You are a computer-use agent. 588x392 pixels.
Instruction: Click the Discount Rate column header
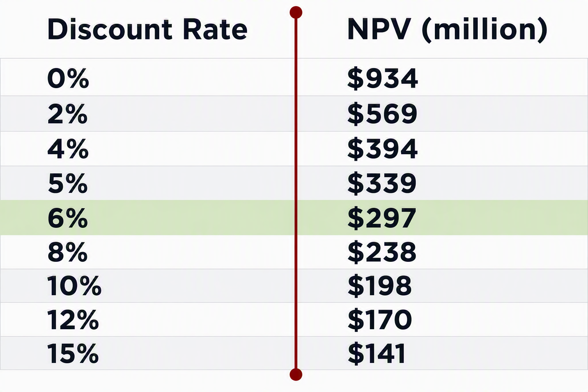tap(147, 29)
